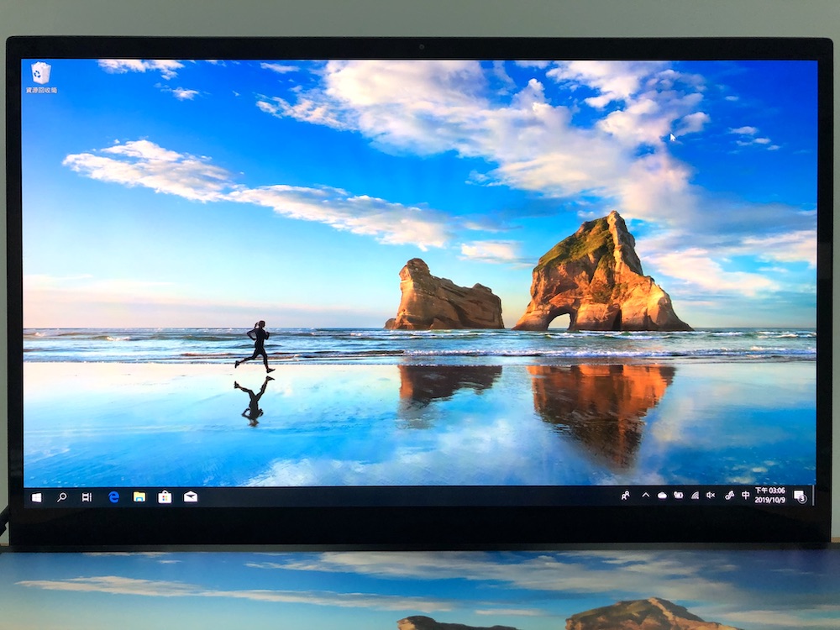Click the muted speaker volume icon
840x630 pixels.
click(711, 496)
